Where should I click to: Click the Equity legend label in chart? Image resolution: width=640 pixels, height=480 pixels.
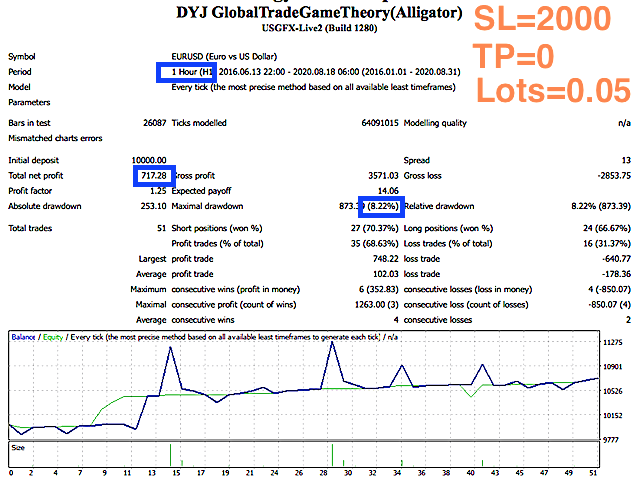click(x=53, y=337)
